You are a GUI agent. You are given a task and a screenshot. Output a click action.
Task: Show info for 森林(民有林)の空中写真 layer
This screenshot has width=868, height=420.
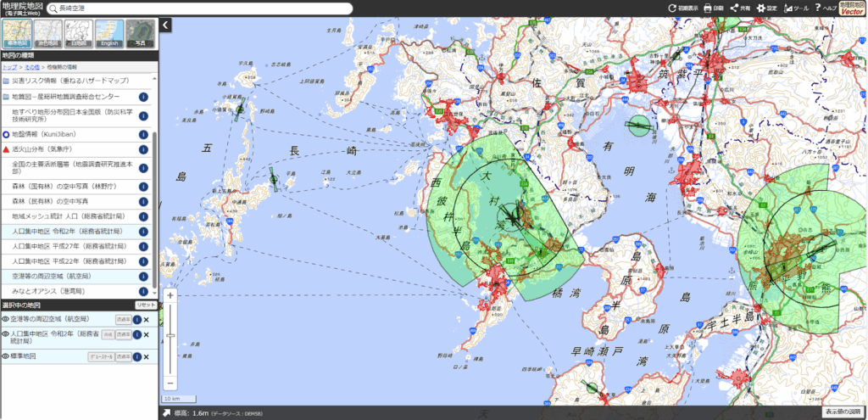tap(143, 202)
